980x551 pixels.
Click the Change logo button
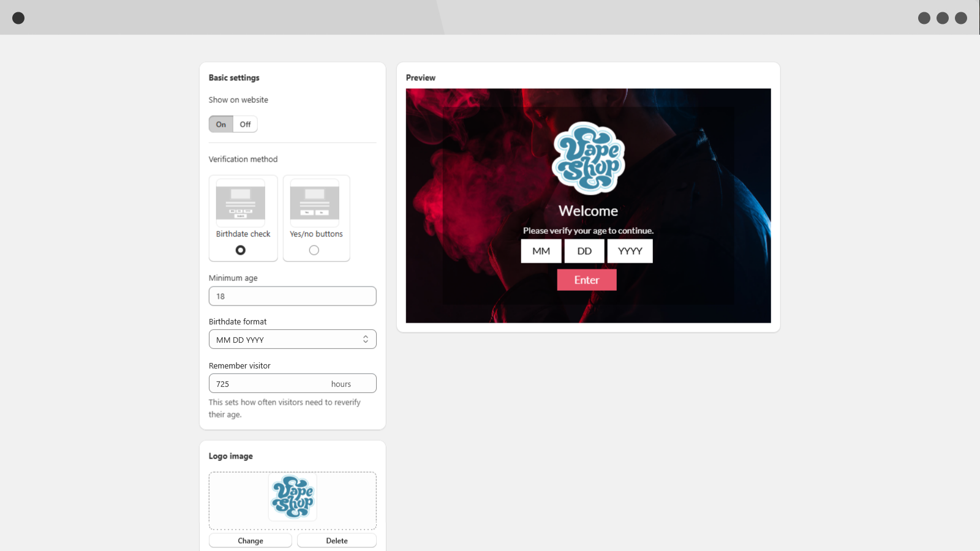(251, 541)
